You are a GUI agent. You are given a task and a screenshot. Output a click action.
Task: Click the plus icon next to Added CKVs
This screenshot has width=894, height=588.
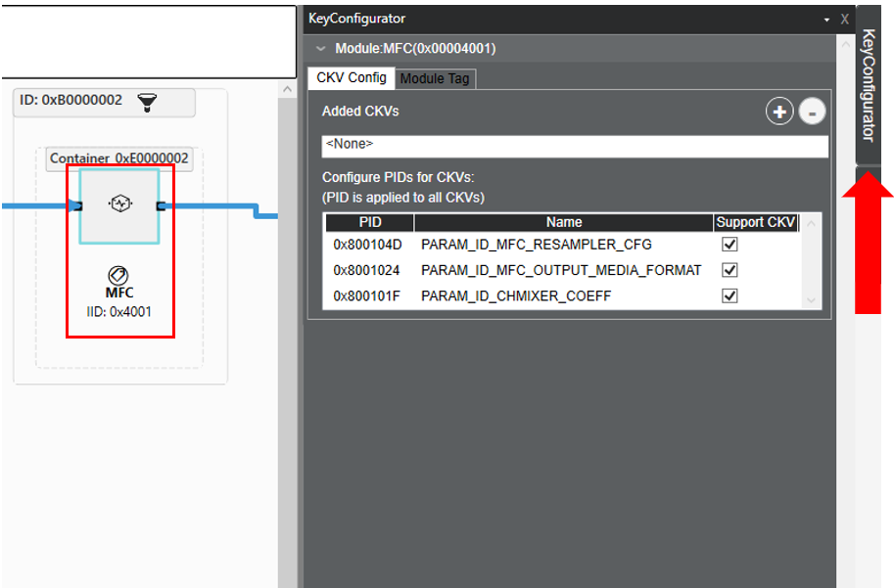(778, 111)
